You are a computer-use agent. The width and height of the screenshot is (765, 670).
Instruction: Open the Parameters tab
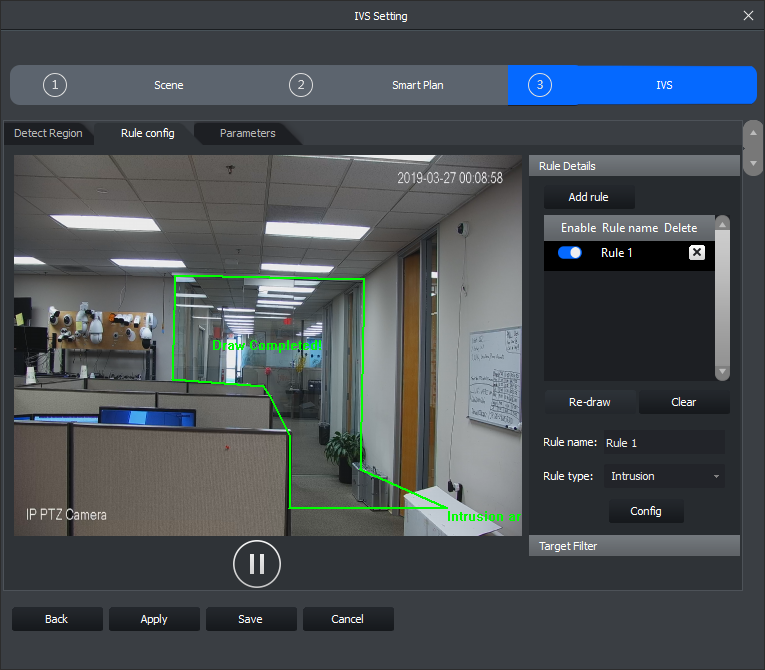point(247,133)
